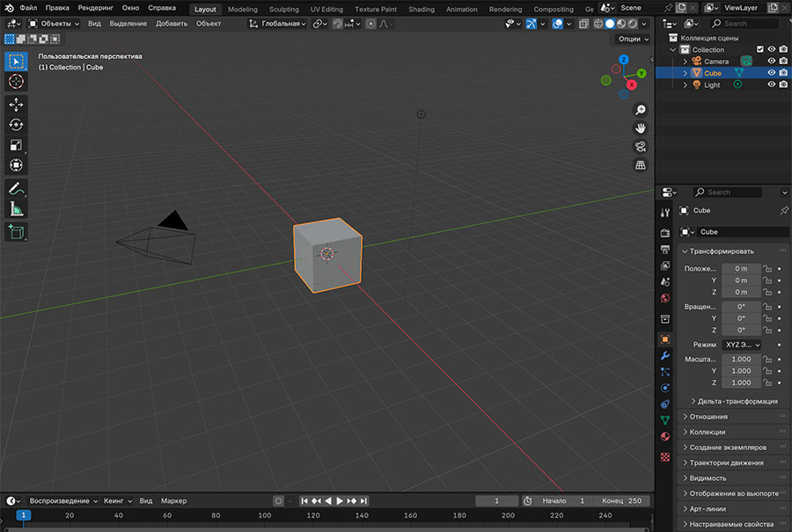
Task: Click the Z axis gizmo handle
Action: 624,60
